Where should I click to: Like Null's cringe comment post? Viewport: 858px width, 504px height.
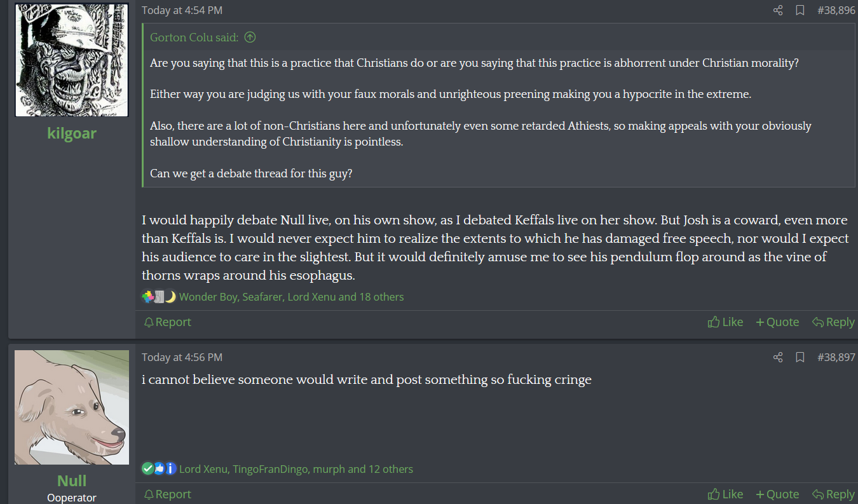(x=725, y=494)
